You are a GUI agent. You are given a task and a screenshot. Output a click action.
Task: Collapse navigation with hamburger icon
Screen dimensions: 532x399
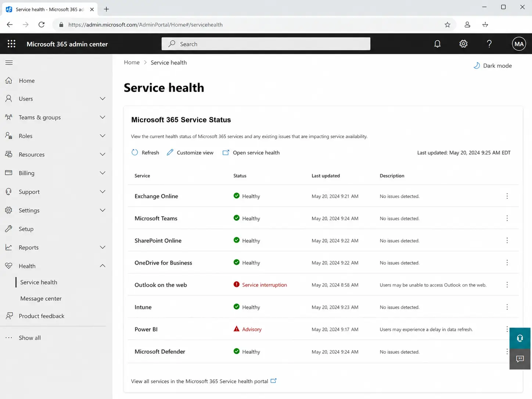point(9,62)
